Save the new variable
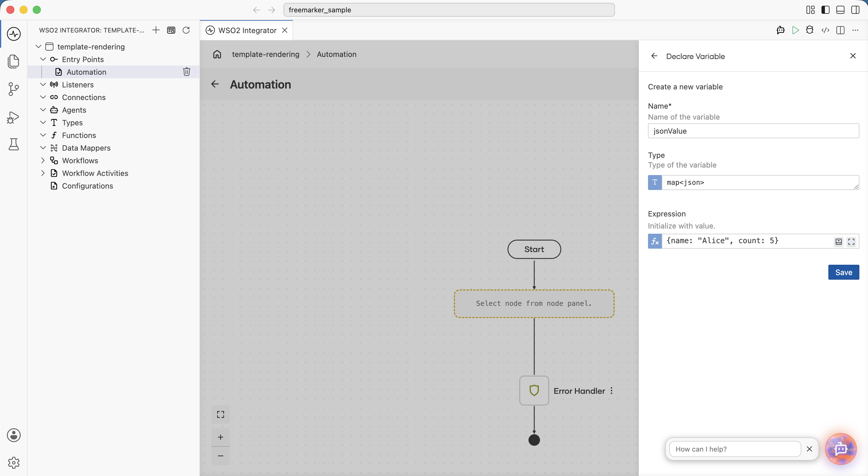Viewport: 868px width, 476px height. point(843,272)
